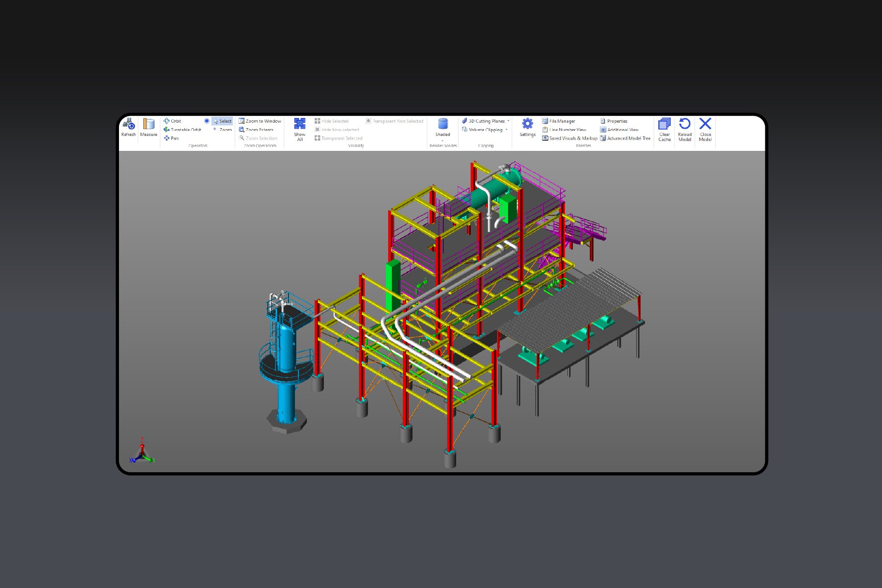Click Show All visibility button
Viewport: 882px width, 588px height.
(299, 128)
